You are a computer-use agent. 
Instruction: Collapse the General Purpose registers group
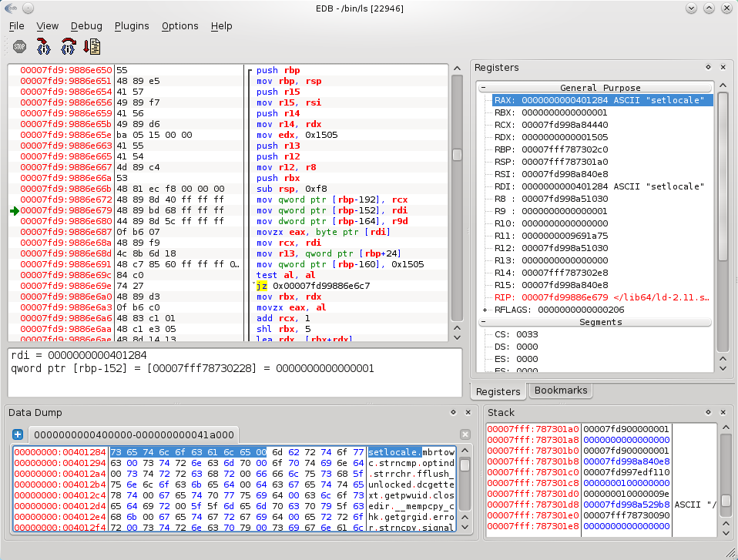tap(484, 88)
